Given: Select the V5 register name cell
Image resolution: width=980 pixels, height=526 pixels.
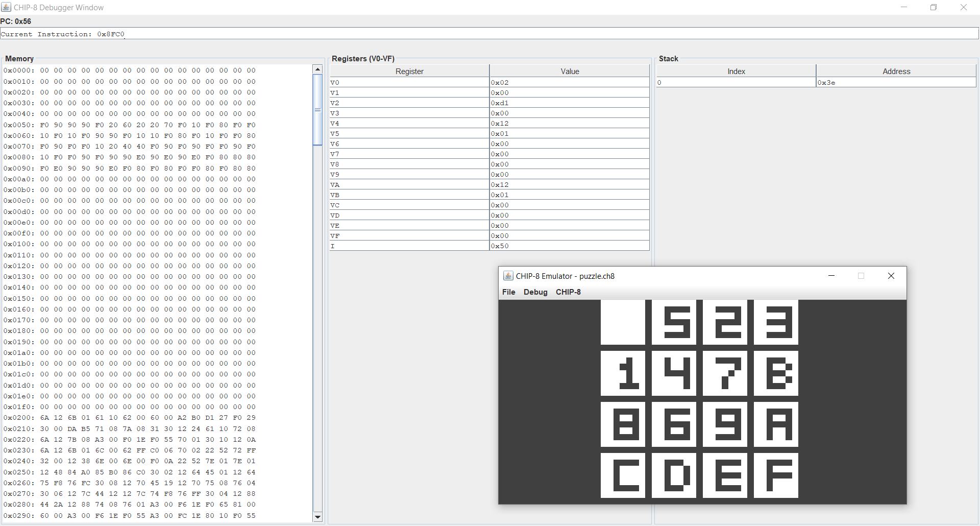Looking at the screenshot, I should pos(409,133).
